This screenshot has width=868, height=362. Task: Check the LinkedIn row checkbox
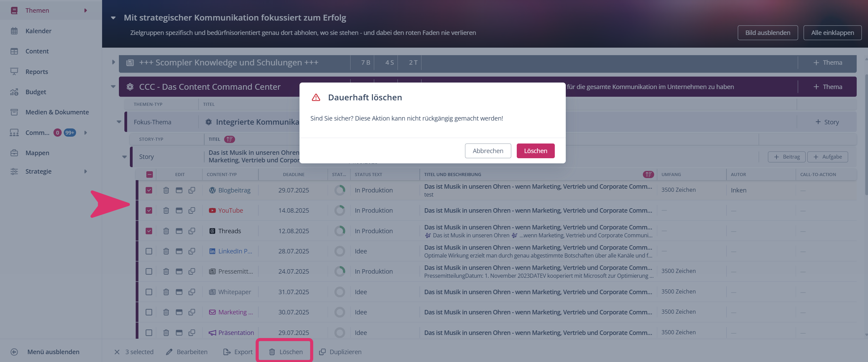coord(149,251)
